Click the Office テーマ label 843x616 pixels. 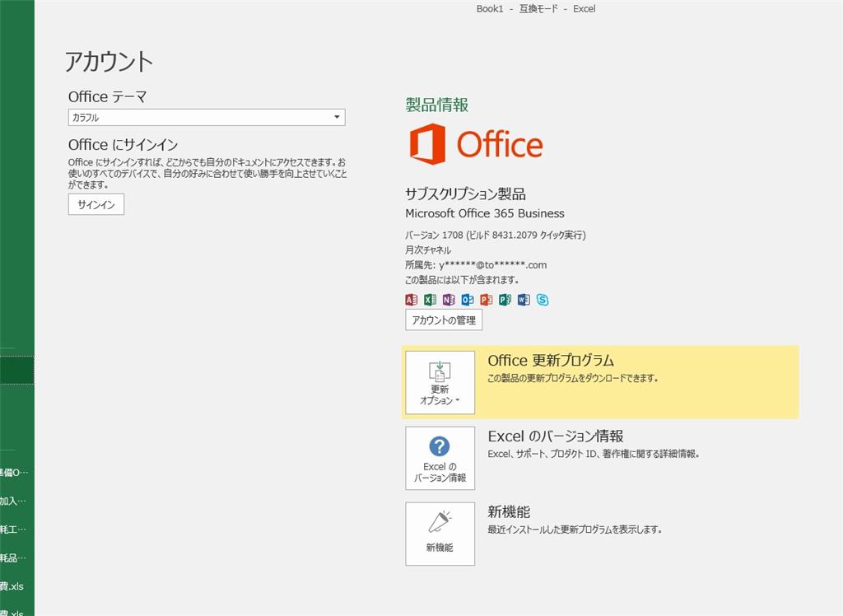pyautogui.click(x=108, y=97)
